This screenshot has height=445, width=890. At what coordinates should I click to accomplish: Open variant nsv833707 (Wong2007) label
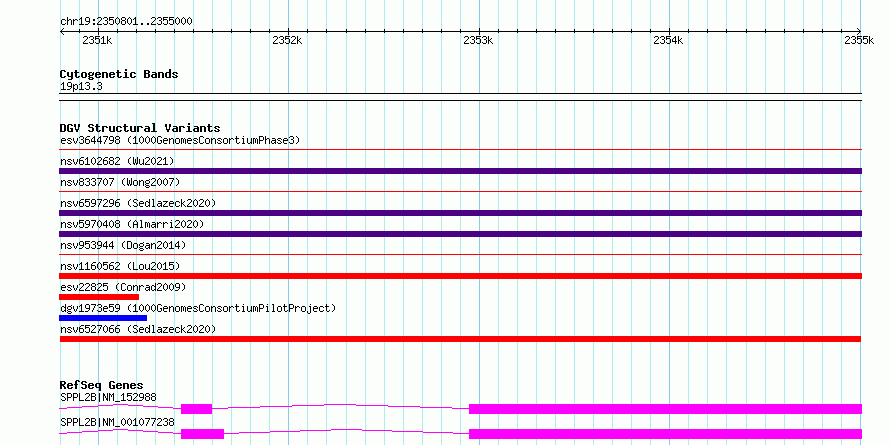[x=120, y=182]
